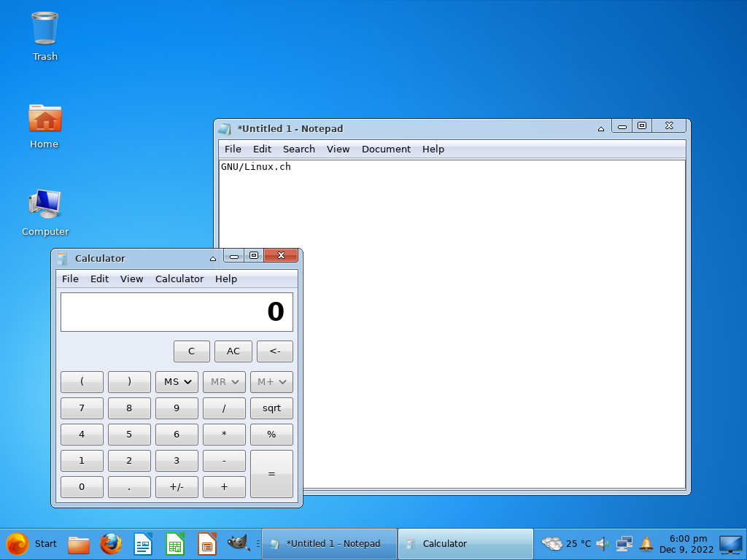Image resolution: width=747 pixels, height=560 pixels.
Task: Click the GNU/Linux.ch text in Notepad
Action: (256, 167)
